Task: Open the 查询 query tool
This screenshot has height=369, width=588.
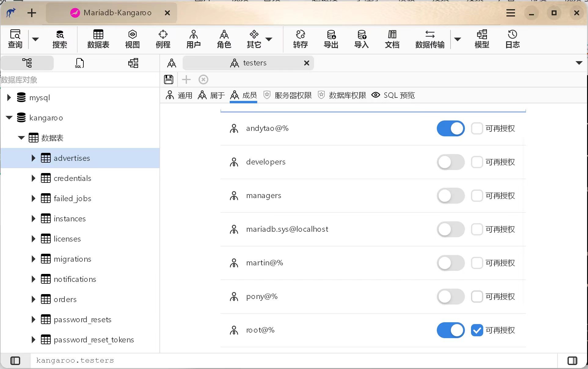Action: click(15, 39)
